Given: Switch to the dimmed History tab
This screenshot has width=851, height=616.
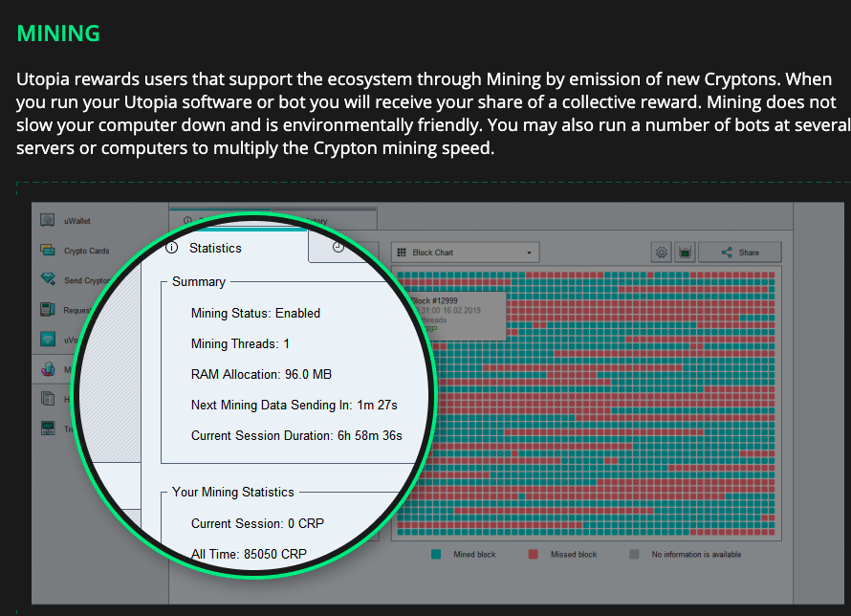Looking at the screenshot, I should pos(324,219).
